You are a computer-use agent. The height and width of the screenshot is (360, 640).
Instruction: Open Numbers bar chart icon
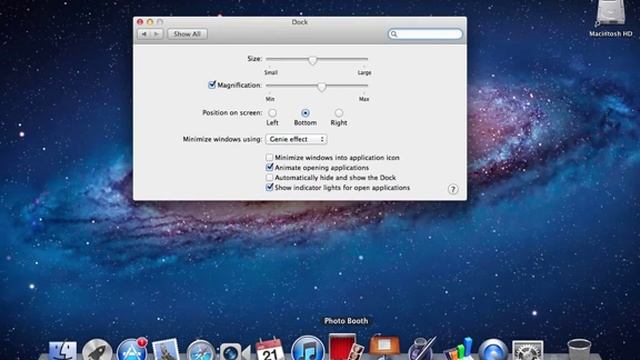point(459,349)
